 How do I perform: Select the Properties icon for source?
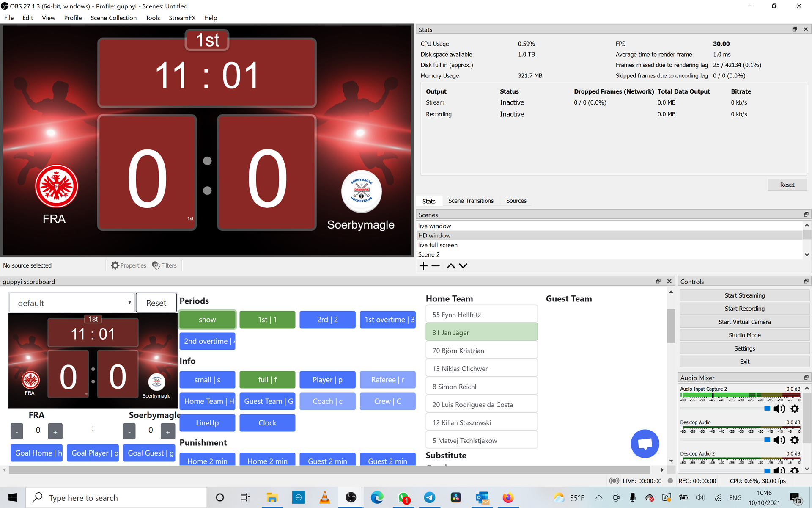[115, 265]
